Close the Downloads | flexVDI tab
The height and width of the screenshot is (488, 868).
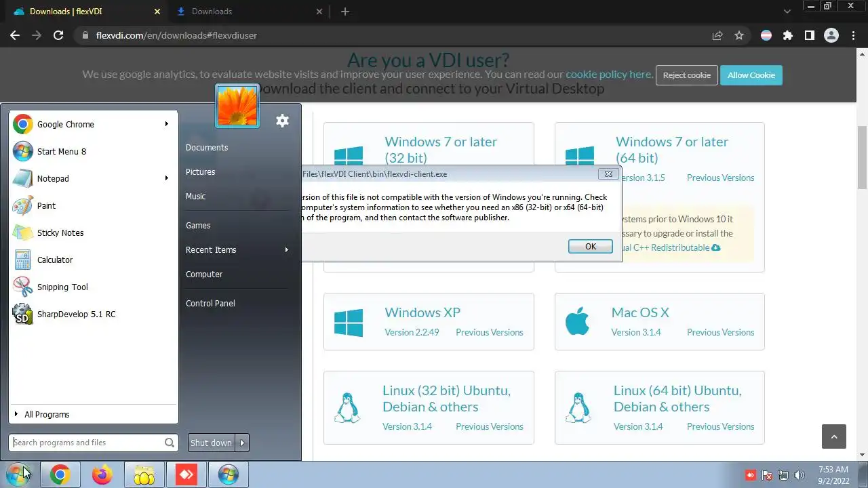[157, 12]
